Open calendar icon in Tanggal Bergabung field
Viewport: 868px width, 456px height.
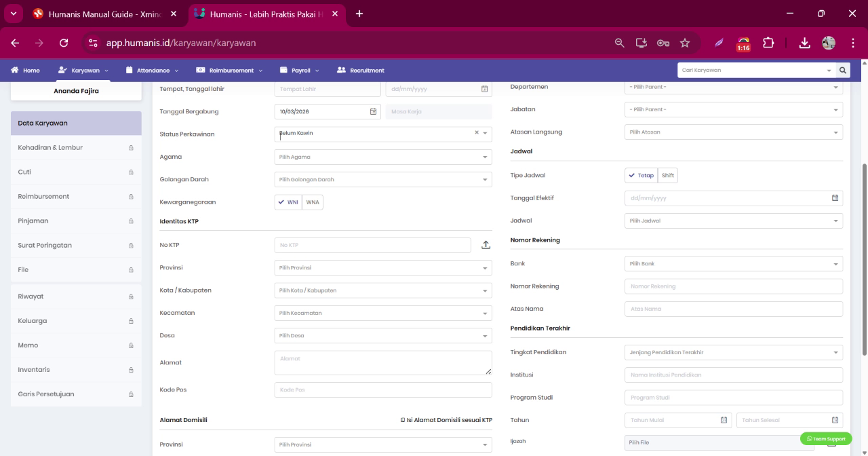click(x=373, y=111)
